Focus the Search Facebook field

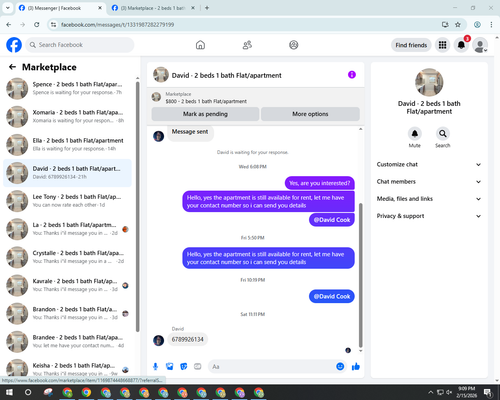80,45
